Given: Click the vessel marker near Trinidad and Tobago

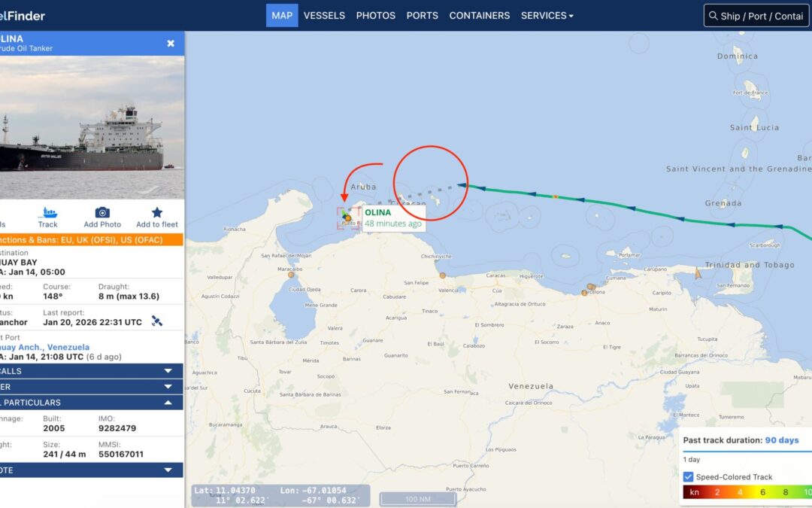Looking at the screenshot, I should [x=698, y=273].
